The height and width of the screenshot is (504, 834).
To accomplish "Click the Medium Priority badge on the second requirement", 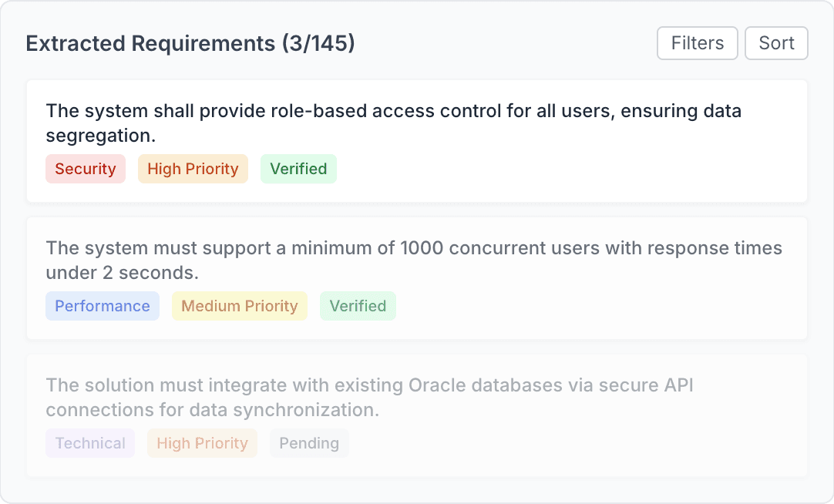I will coord(239,305).
